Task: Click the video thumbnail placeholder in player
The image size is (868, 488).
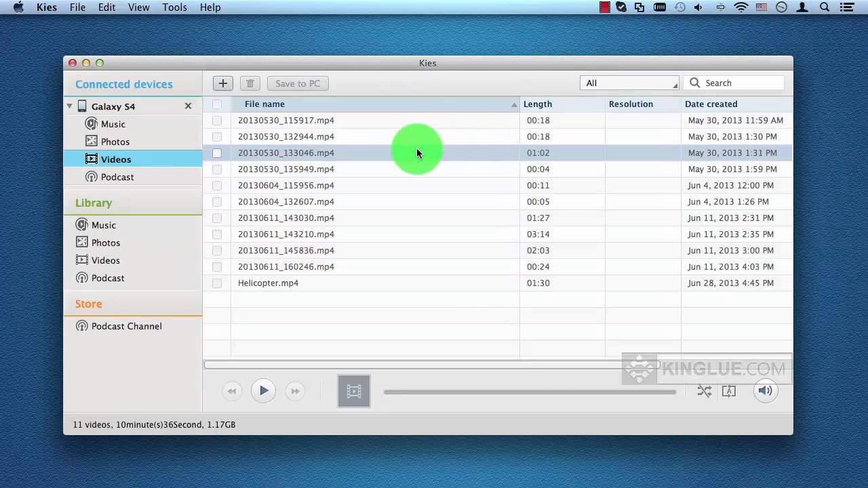Action: tap(354, 391)
